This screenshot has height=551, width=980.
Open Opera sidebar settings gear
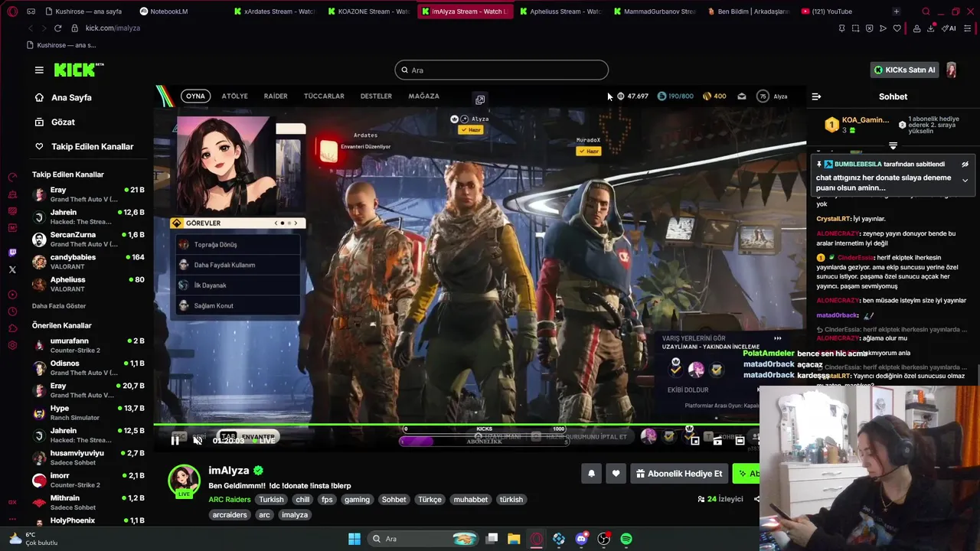12,345
